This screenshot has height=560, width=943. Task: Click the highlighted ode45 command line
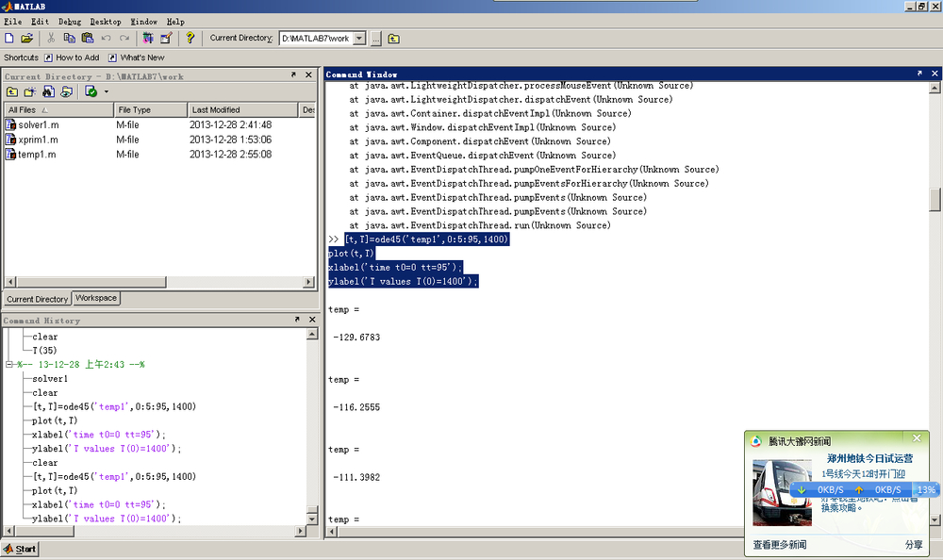(x=427, y=239)
